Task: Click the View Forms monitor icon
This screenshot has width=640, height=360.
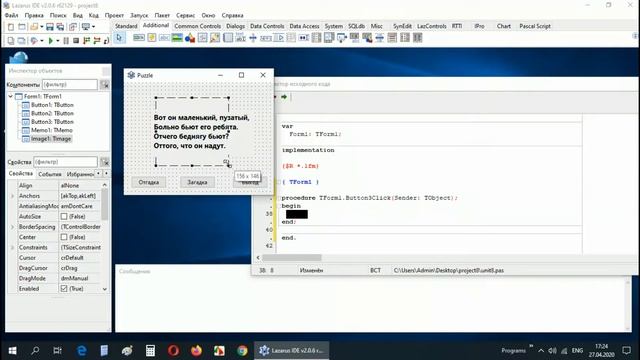Action: click(x=86, y=27)
